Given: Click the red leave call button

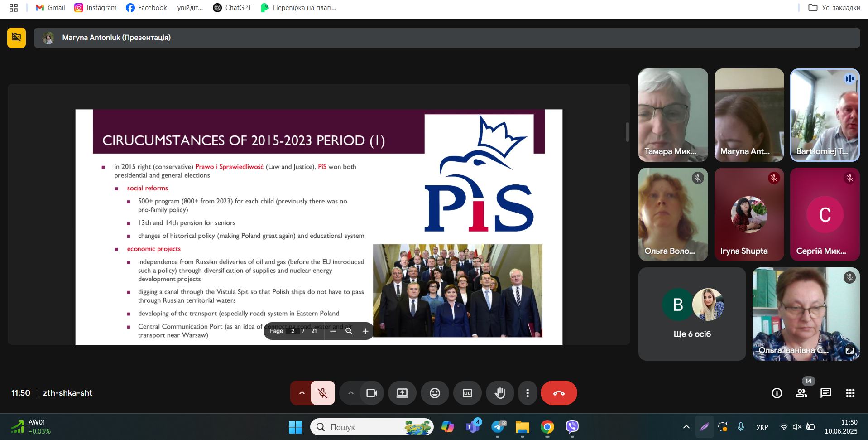Looking at the screenshot, I should click(x=559, y=393).
